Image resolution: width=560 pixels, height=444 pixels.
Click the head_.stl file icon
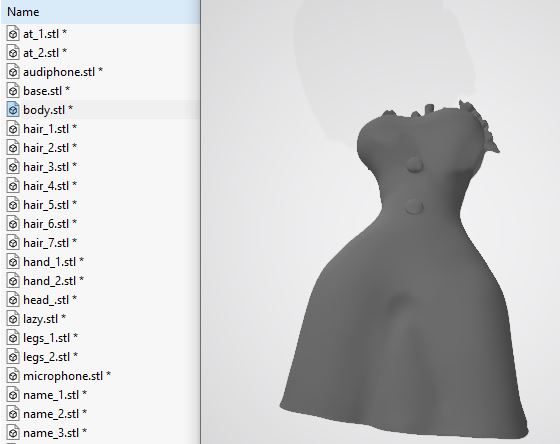(13, 300)
